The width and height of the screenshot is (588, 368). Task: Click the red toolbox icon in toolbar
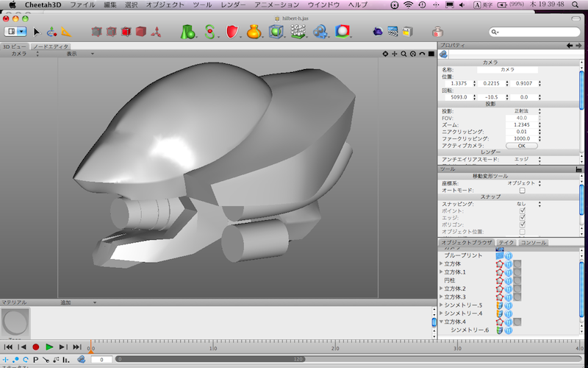437,32
